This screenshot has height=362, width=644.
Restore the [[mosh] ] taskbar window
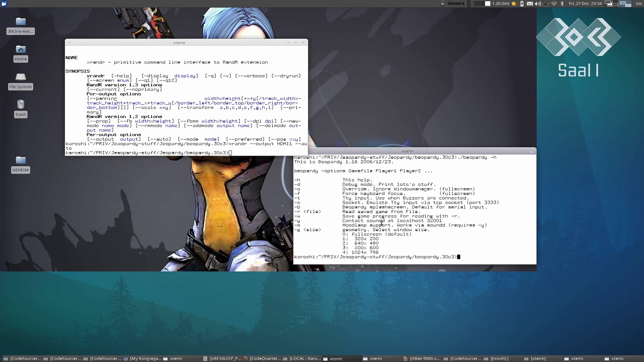point(502,359)
